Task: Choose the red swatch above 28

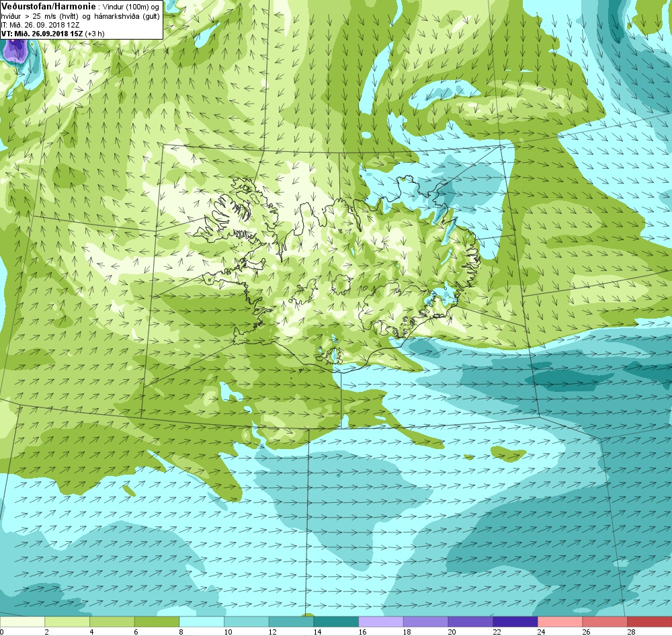Action: pyautogui.click(x=649, y=622)
